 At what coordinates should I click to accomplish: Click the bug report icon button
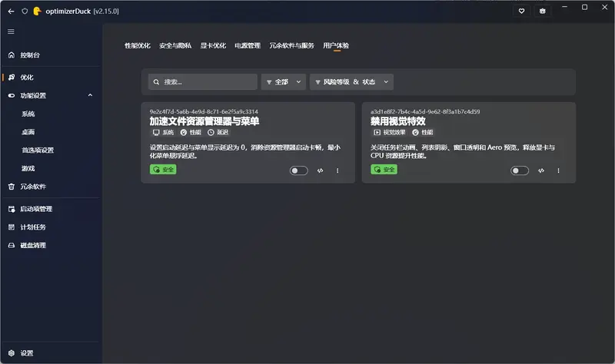[543, 11]
